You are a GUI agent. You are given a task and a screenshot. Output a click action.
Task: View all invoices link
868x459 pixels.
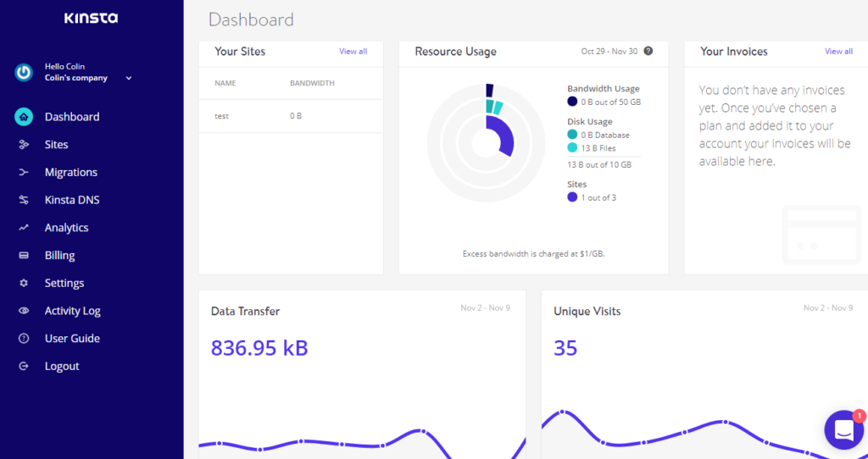[838, 52]
